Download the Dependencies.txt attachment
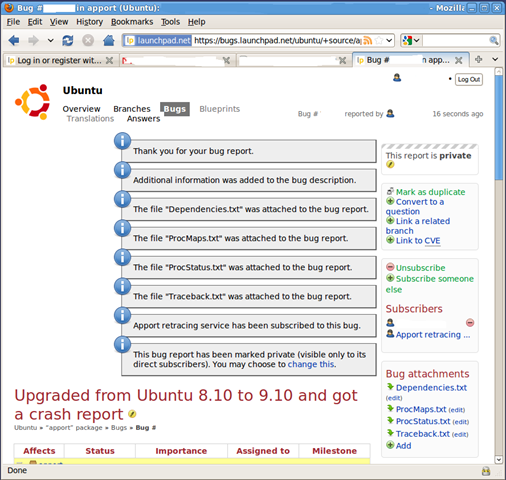The image size is (506, 480). pos(431,388)
